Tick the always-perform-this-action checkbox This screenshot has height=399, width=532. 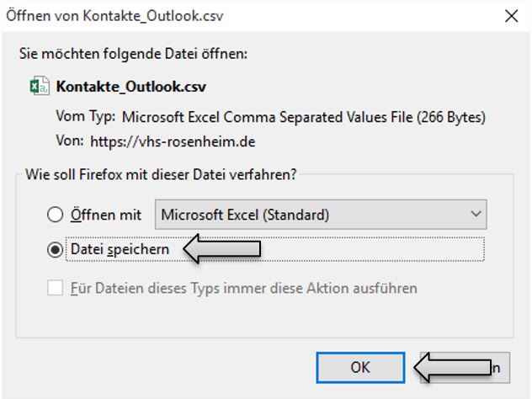56,289
